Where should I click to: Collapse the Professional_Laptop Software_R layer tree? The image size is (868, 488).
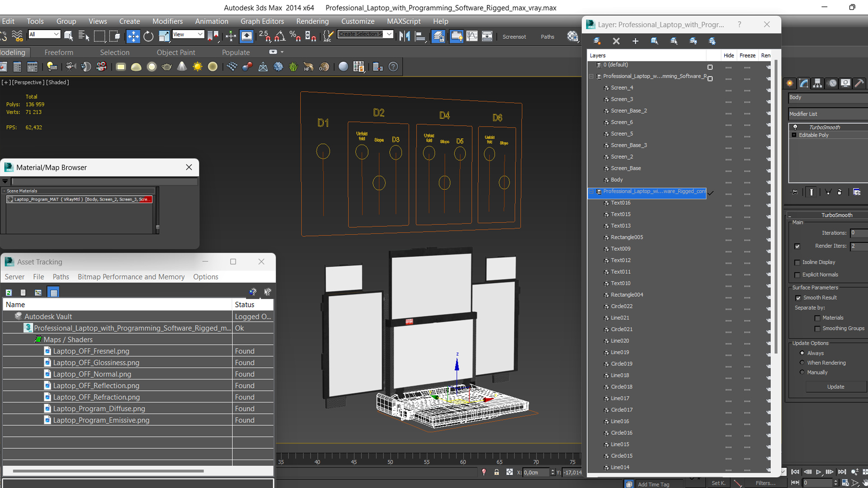click(x=591, y=76)
